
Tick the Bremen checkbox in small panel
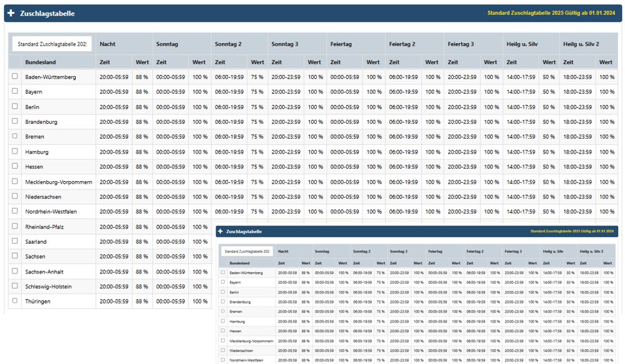pyautogui.click(x=223, y=312)
